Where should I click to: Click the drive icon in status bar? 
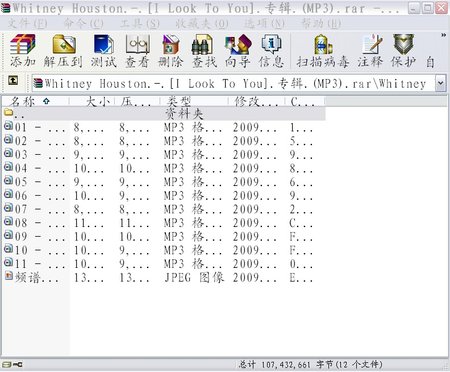[x=7, y=365]
